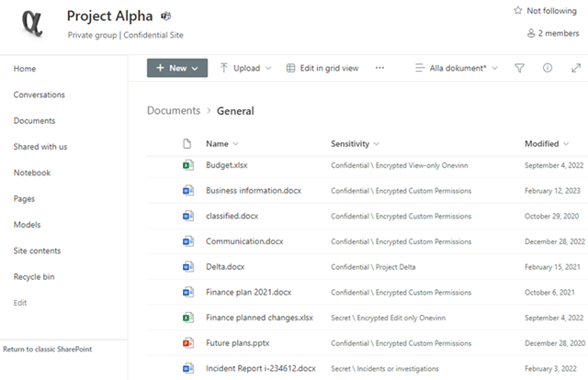Click the Project Alpha site logo
Viewport: 588px width, 380px height.
(32, 21)
